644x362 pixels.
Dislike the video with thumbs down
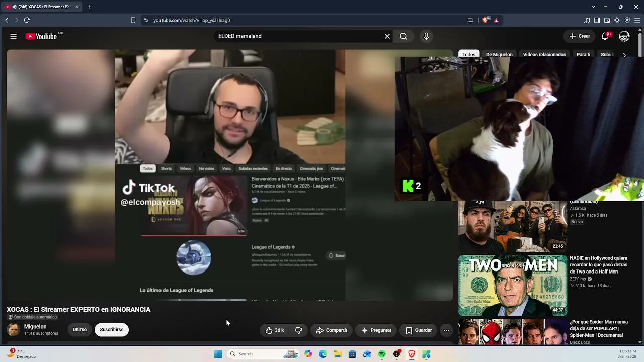298,330
